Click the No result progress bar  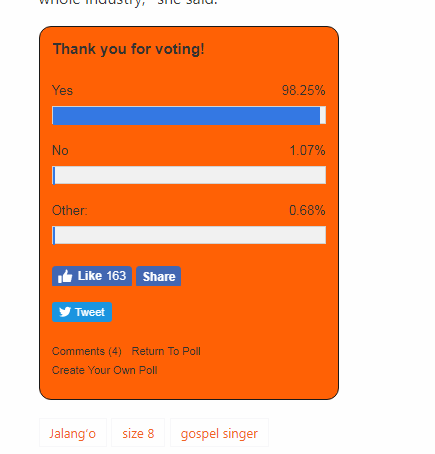tap(189, 175)
